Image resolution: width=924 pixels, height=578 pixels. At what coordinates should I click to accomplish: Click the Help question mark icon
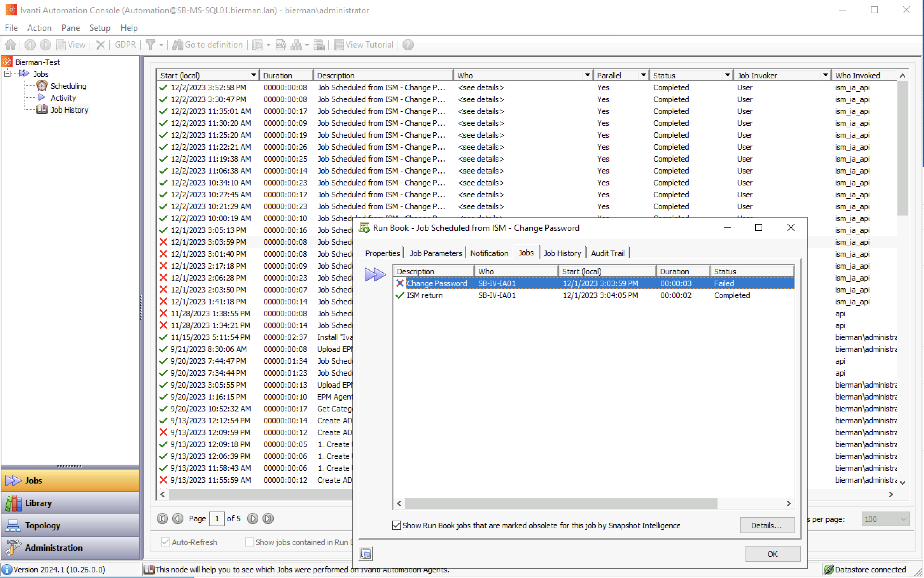tap(408, 45)
